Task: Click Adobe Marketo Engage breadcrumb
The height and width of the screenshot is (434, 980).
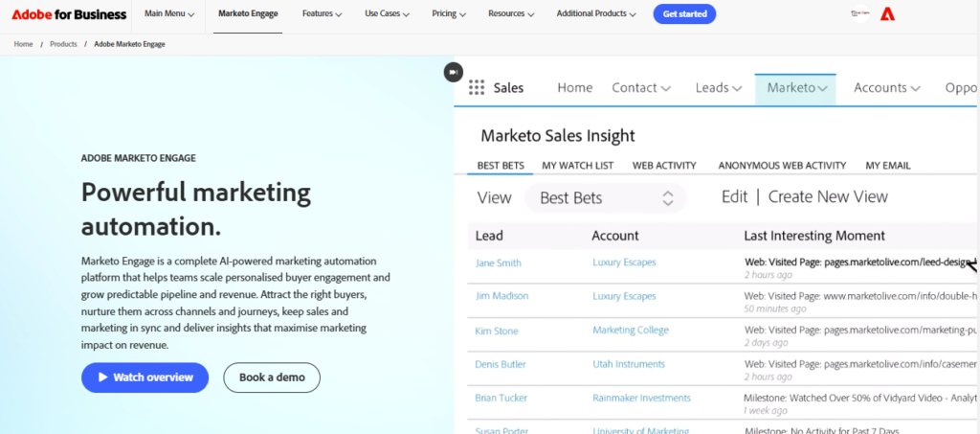Action: [129, 44]
